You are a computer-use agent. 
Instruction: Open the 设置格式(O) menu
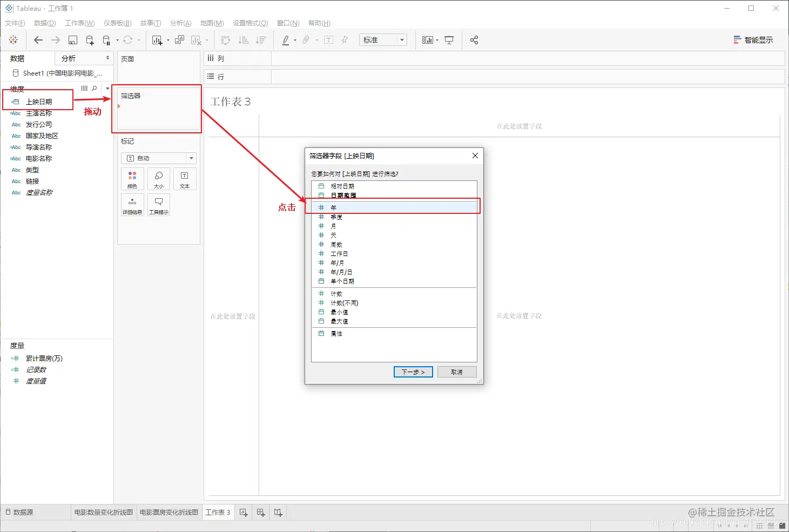(251, 23)
